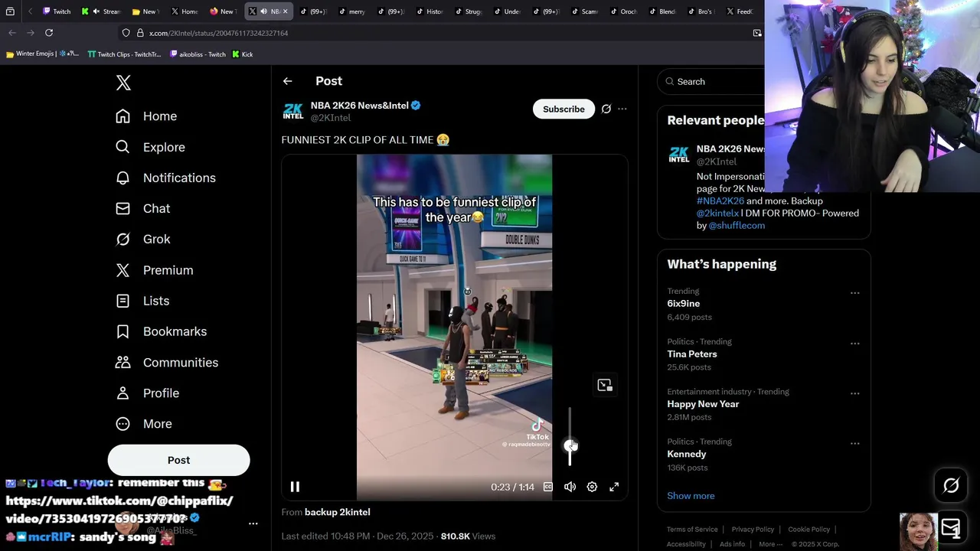Click the white Post button
980x551 pixels.
click(x=178, y=460)
